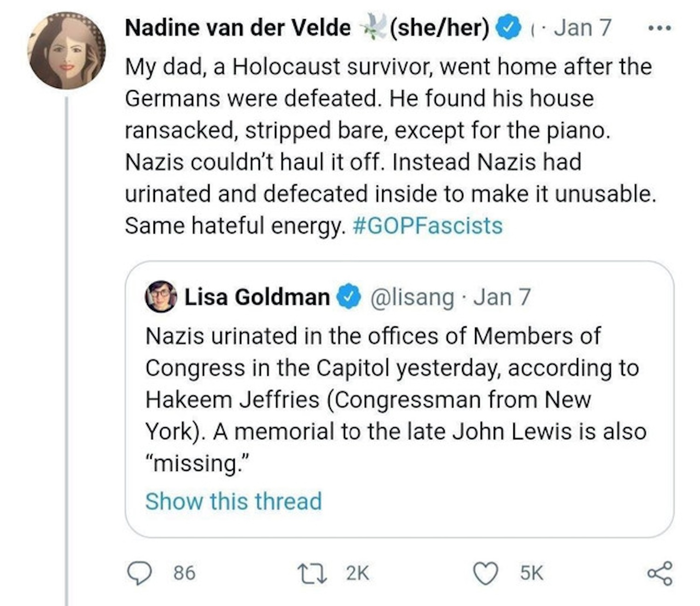
Task: Click the Nadine van der Velde display name
Action: pyautogui.click(x=238, y=28)
